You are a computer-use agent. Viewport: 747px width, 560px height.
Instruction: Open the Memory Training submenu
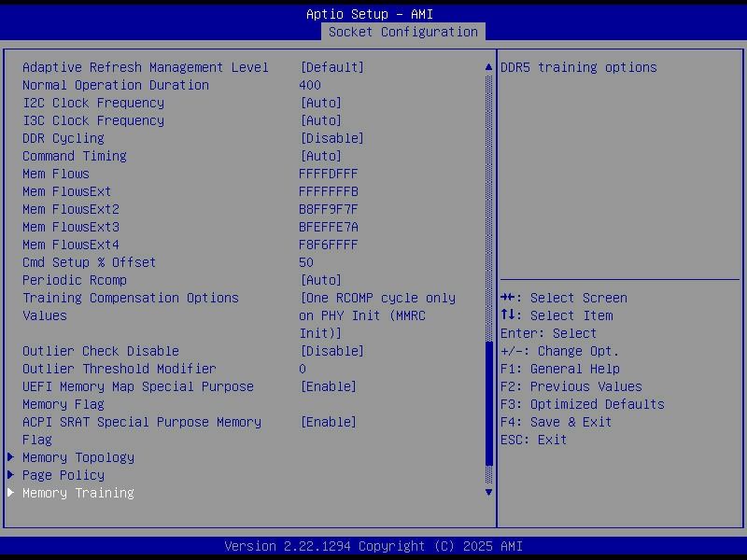coord(78,493)
